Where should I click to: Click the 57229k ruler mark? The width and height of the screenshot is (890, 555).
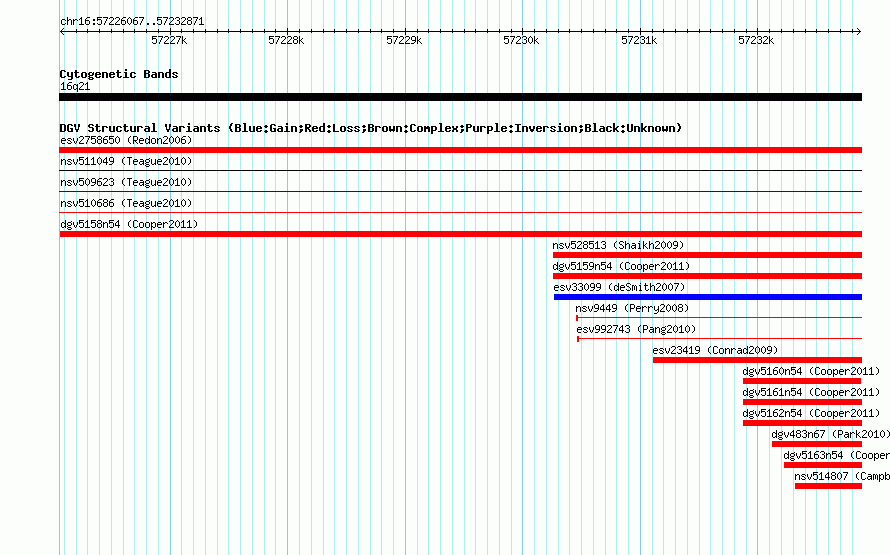[x=404, y=40]
